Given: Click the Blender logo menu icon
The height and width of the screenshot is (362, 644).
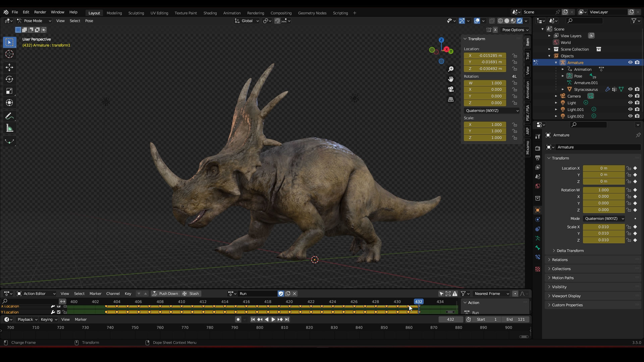Looking at the screenshot, I should click(x=6, y=12).
